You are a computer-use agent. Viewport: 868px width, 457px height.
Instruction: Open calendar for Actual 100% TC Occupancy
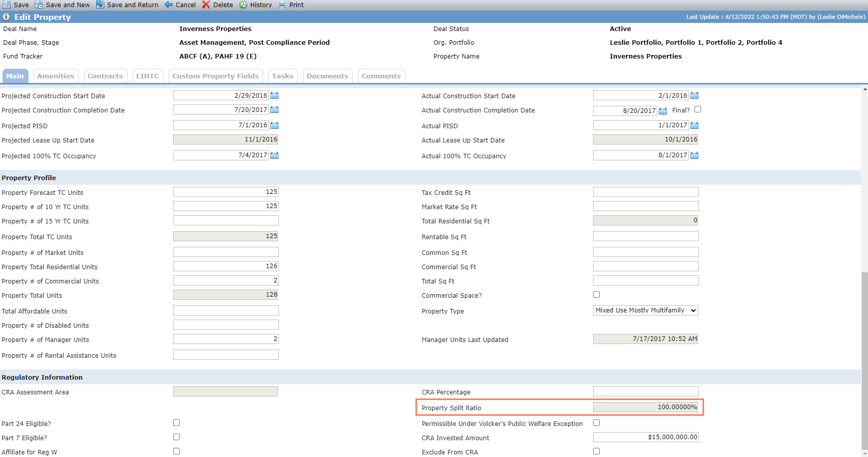[x=694, y=155]
